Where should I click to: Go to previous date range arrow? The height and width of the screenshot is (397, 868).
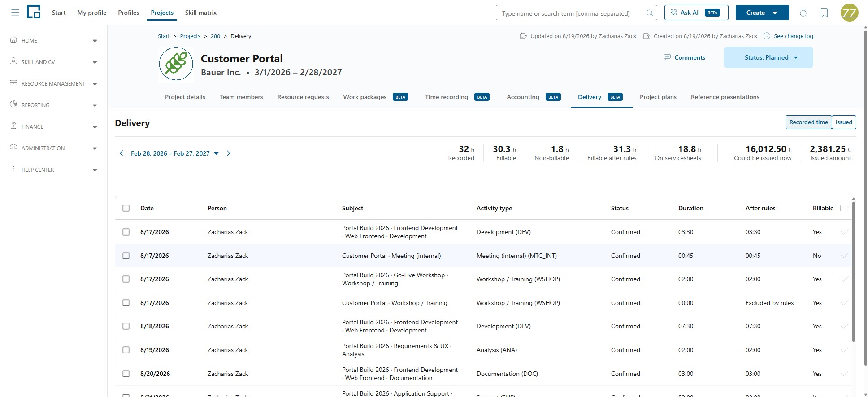tap(121, 153)
